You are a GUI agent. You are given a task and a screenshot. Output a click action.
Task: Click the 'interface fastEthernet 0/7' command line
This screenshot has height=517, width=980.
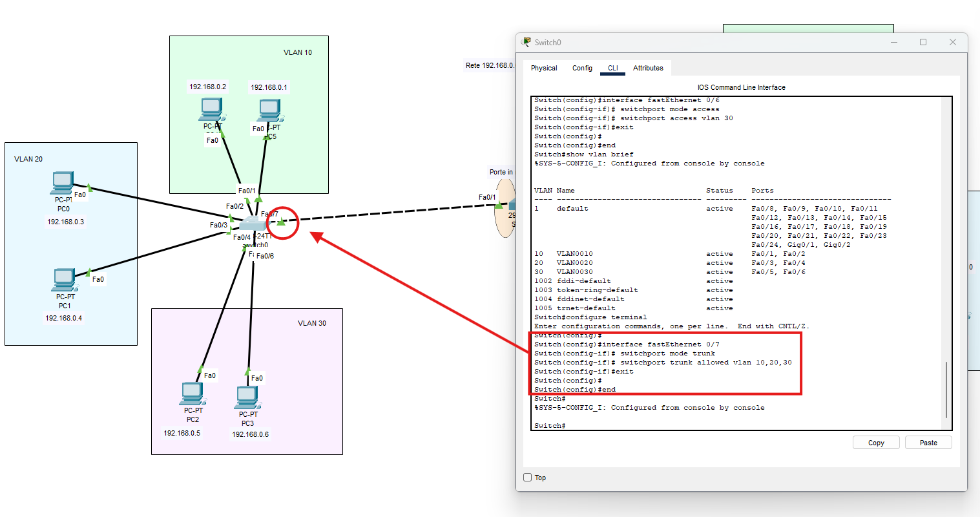click(x=627, y=344)
